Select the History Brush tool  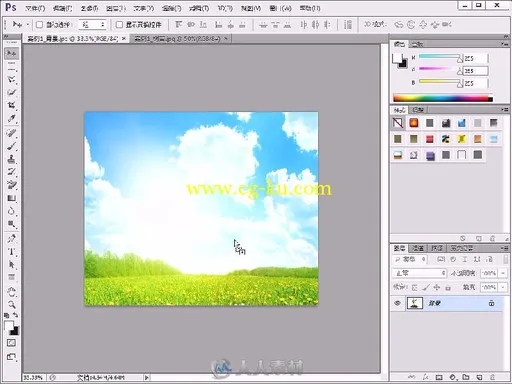coord(12,172)
